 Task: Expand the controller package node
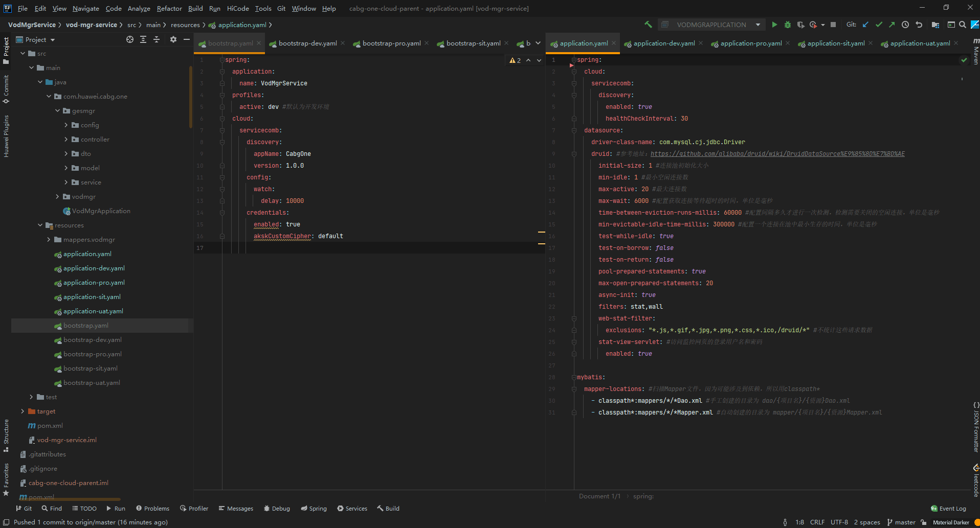(66, 140)
